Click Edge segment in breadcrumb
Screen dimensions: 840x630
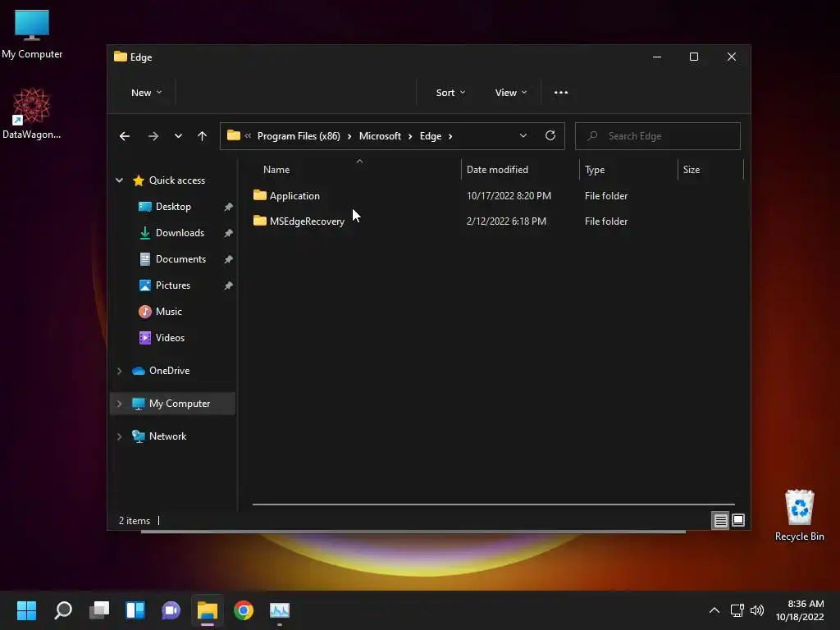point(431,136)
